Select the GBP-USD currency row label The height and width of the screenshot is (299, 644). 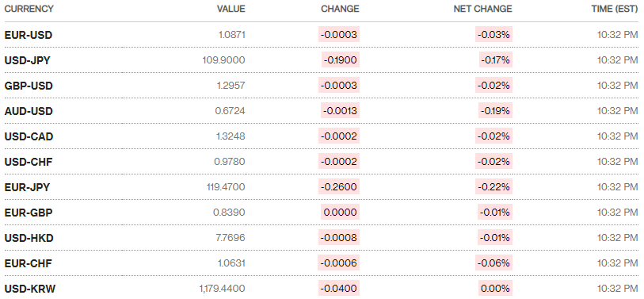(29, 86)
